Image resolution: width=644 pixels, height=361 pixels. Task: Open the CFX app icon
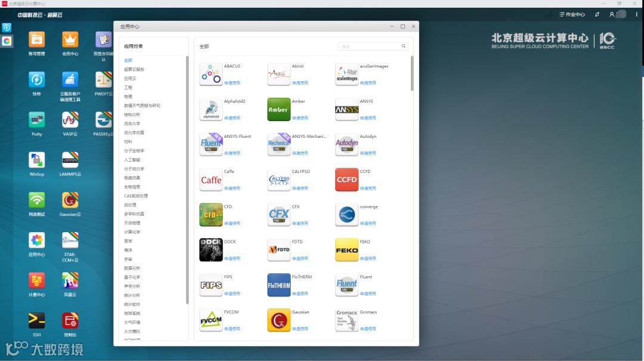(279, 215)
